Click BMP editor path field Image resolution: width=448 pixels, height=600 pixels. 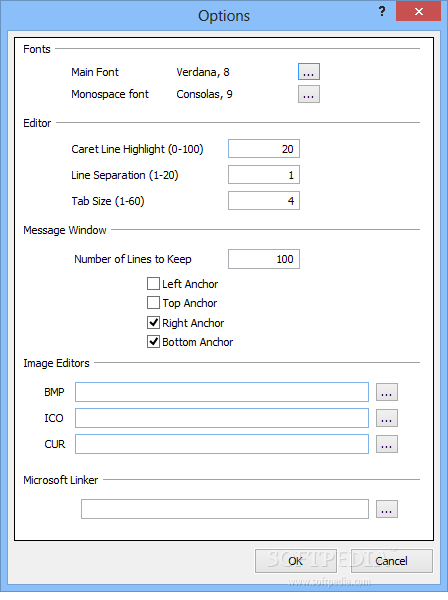click(222, 392)
